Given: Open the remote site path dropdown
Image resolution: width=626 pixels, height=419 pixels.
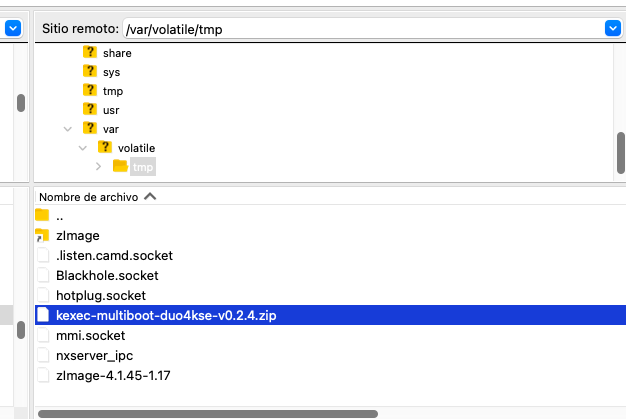Looking at the screenshot, I should tap(613, 29).
